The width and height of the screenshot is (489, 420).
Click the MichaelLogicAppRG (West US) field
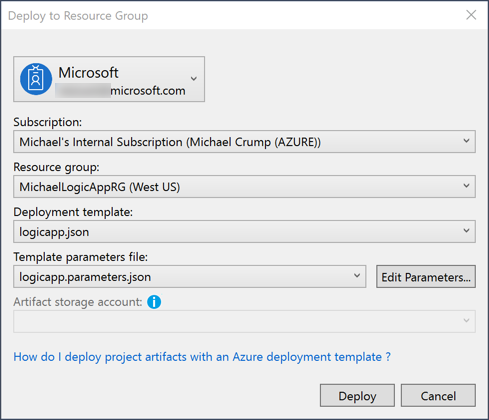(x=244, y=187)
